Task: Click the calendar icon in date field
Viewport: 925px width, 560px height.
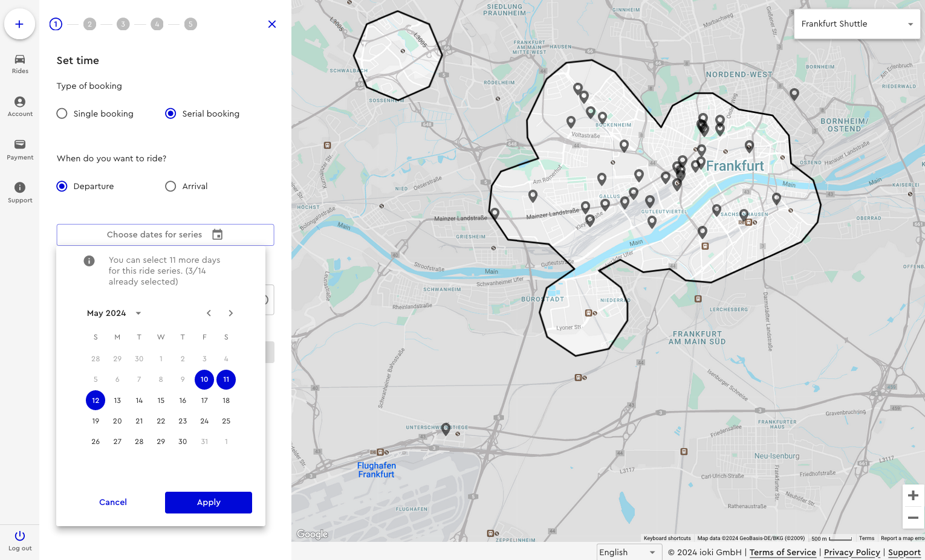Action: coord(218,234)
